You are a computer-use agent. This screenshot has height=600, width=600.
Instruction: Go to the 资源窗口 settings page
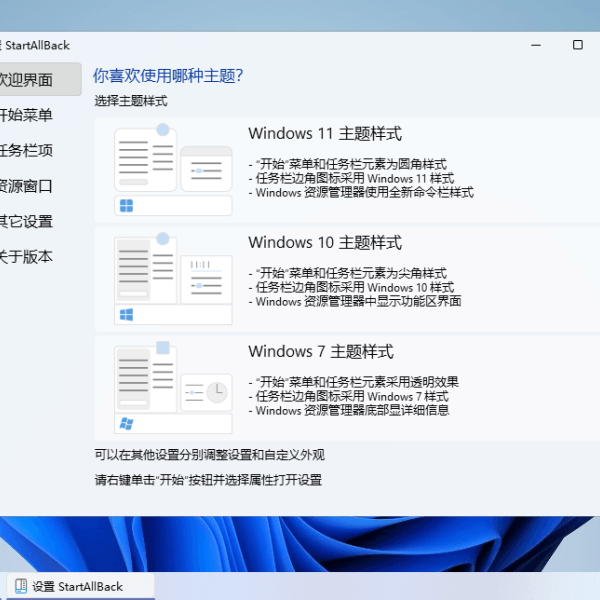[26, 186]
